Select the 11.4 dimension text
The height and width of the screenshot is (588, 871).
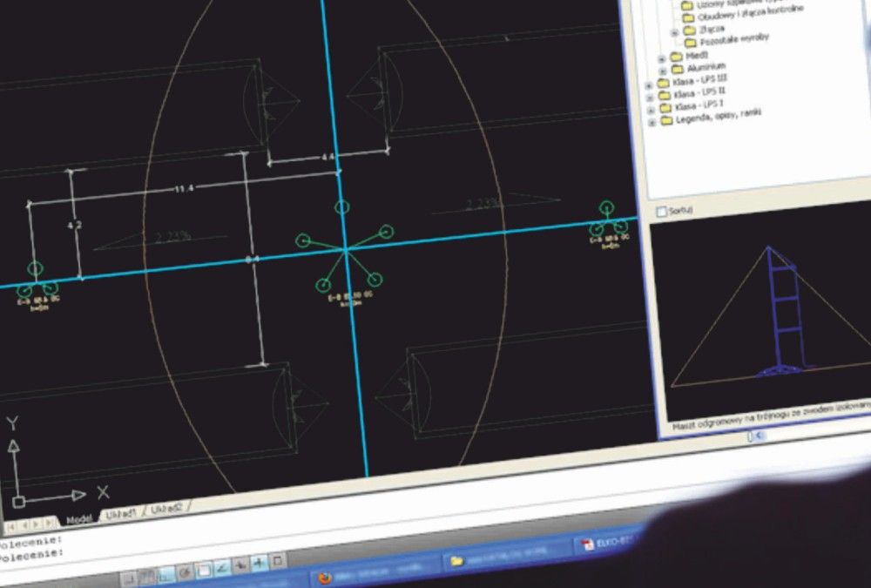[185, 189]
